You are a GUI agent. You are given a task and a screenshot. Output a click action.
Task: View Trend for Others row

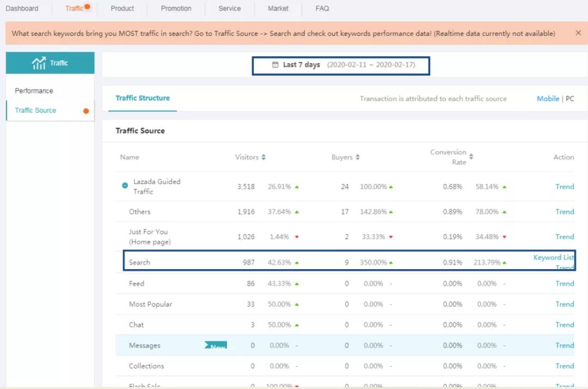click(565, 212)
